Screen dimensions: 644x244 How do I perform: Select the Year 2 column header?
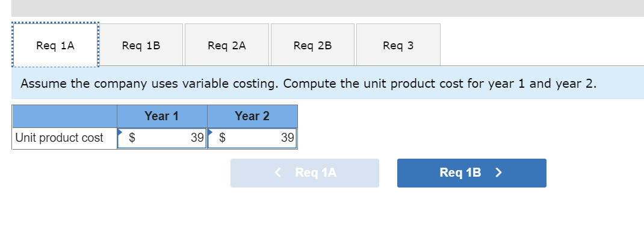[x=252, y=116]
